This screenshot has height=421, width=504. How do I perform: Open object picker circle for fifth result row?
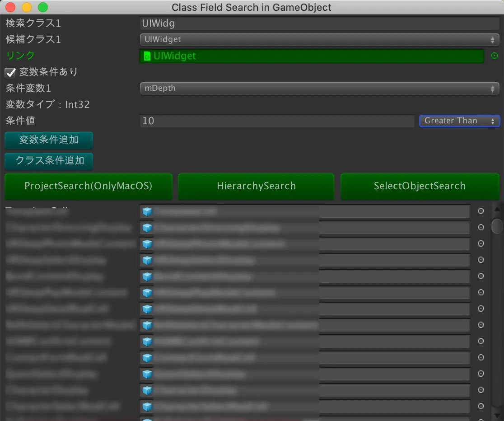(481, 276)
